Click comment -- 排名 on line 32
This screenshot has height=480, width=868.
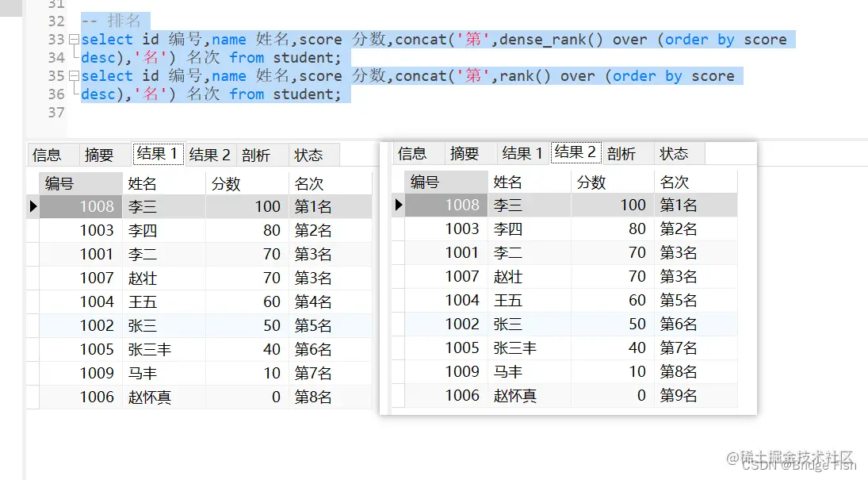[111, 21]
